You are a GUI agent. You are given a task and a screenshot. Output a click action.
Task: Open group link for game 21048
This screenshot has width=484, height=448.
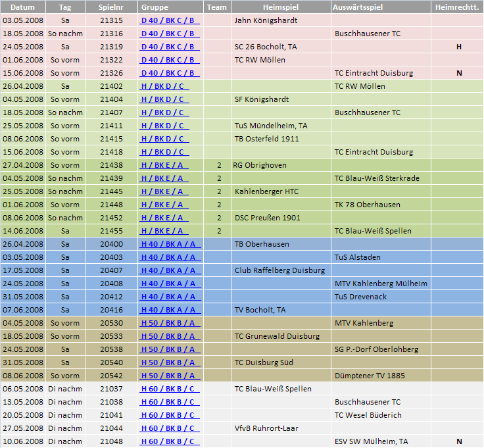point(170,441)
